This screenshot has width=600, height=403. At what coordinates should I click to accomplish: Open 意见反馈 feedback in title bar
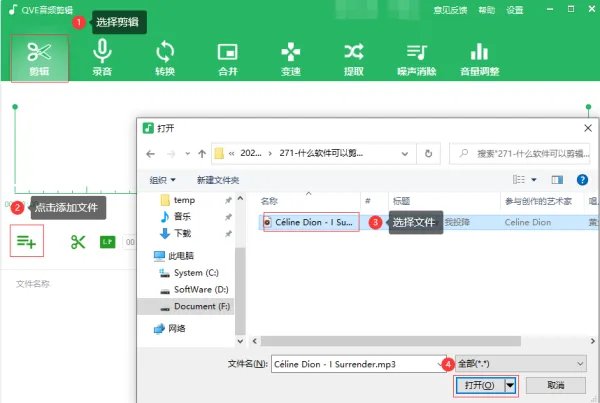click(450, 10)
